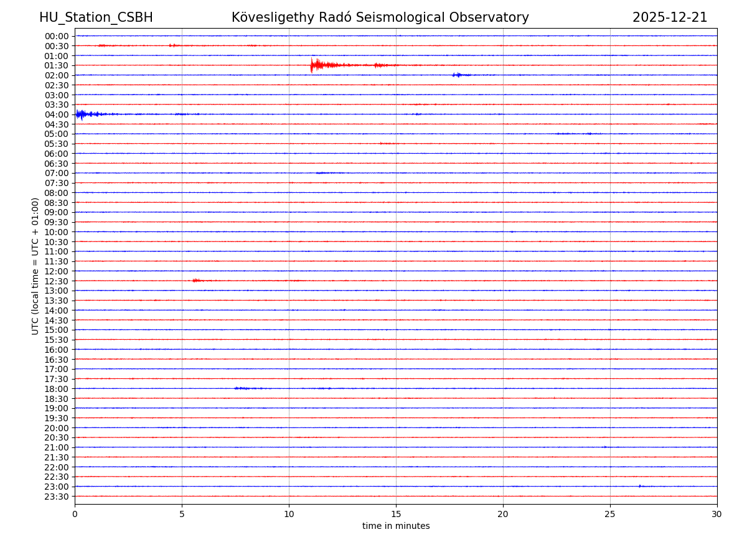Click the 0 tick label on the x-axis
This screenshot has width=747, height=560.
click(x=75, y=514)
